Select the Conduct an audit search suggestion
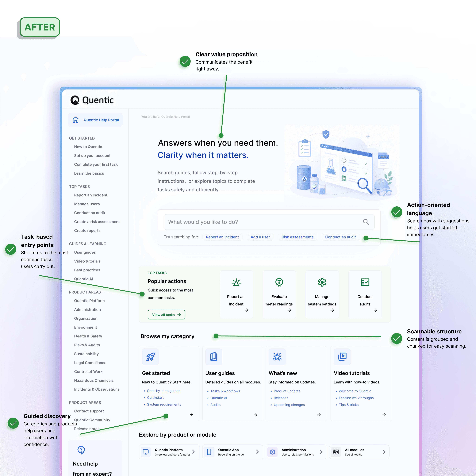 coord(341,237)
